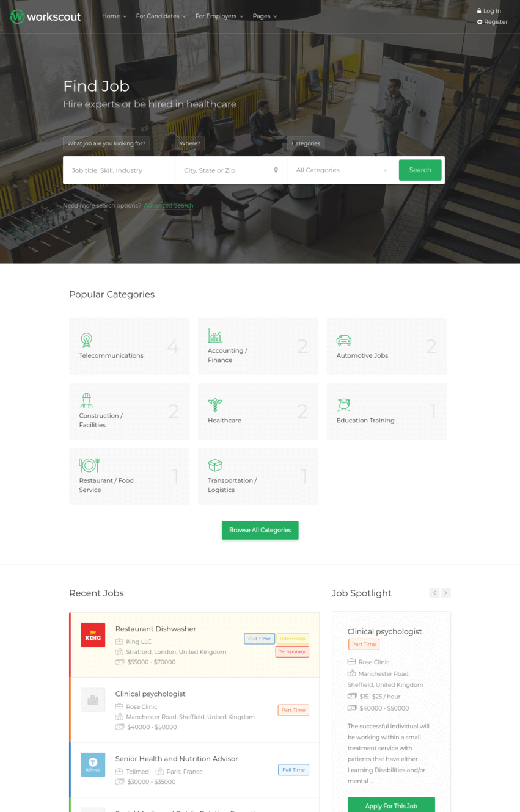Expand the For Employers menu
The height and width of the screenshot is (812, 520).
[219, 16]
